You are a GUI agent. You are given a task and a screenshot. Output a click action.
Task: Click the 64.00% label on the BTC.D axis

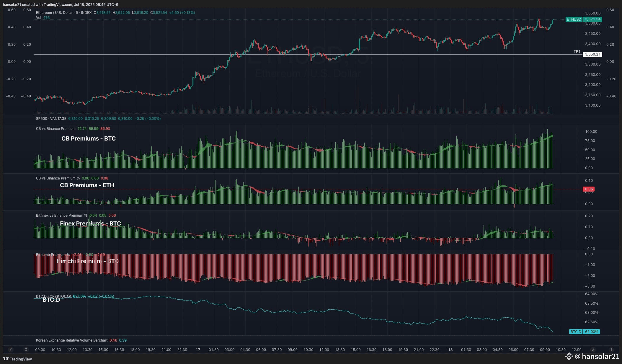tap(592, 294)
